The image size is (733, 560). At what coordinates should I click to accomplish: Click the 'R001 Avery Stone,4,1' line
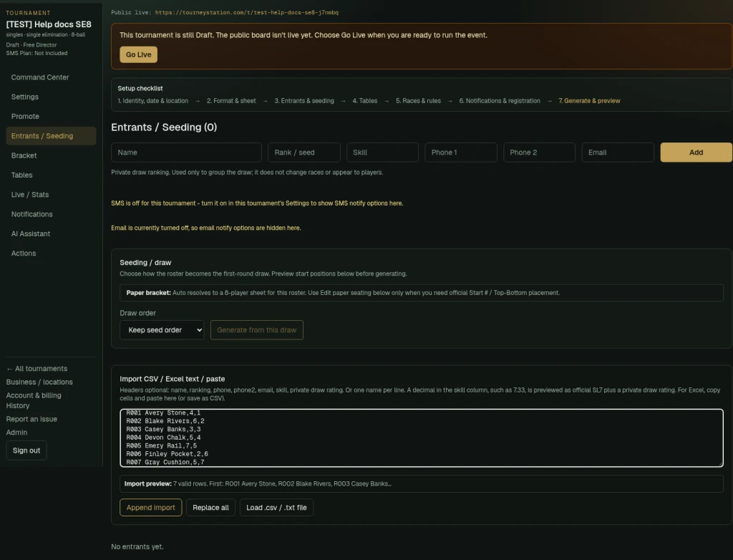click(x=163, y=412)
